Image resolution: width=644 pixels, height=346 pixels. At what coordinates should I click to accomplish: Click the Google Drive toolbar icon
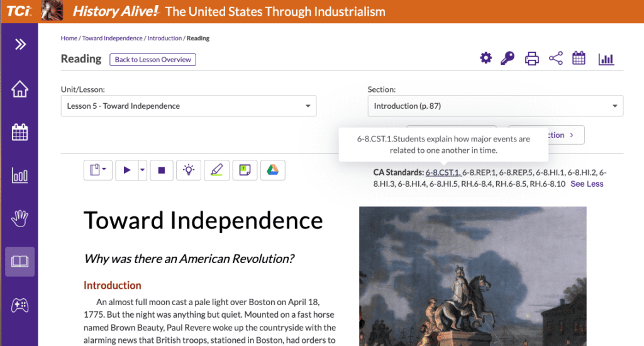click(273, 170)
